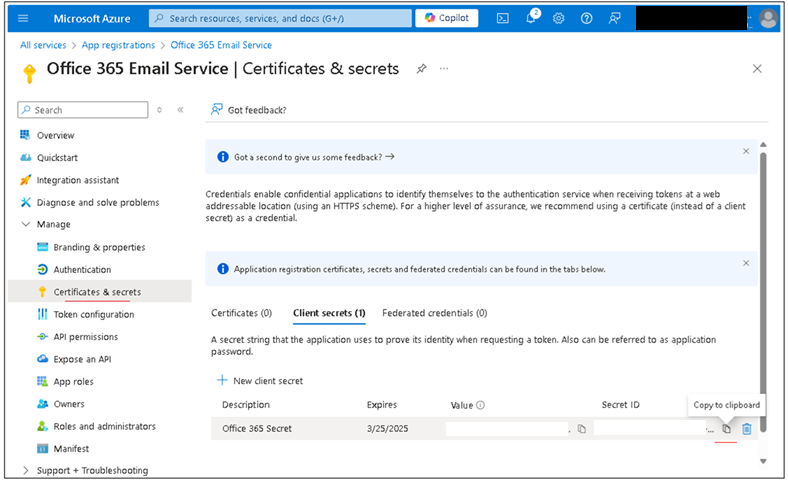The width and height of the screenshot is (788, 482).
Task: Click the Description column header
Action: pyautogui.click(x=246, y=405)
